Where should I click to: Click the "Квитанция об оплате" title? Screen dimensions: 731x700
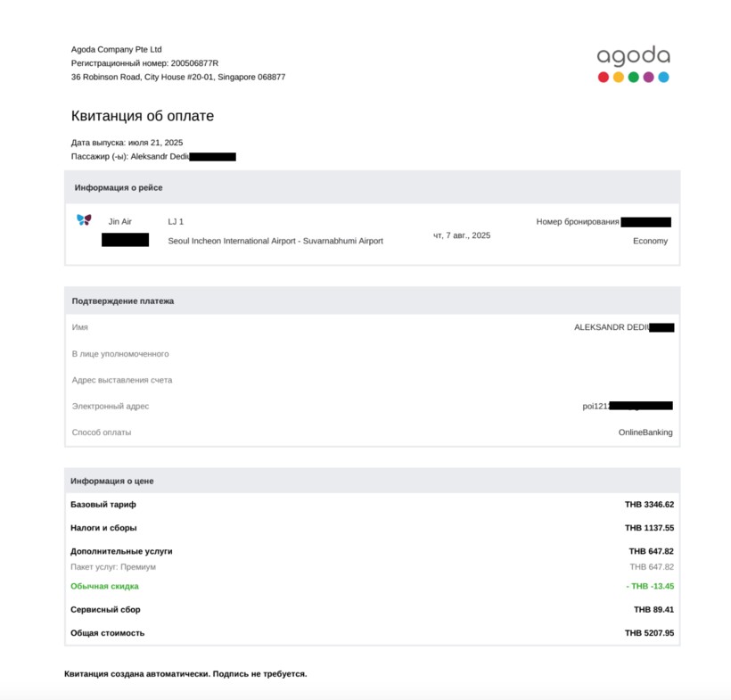(x=143, y=116)
